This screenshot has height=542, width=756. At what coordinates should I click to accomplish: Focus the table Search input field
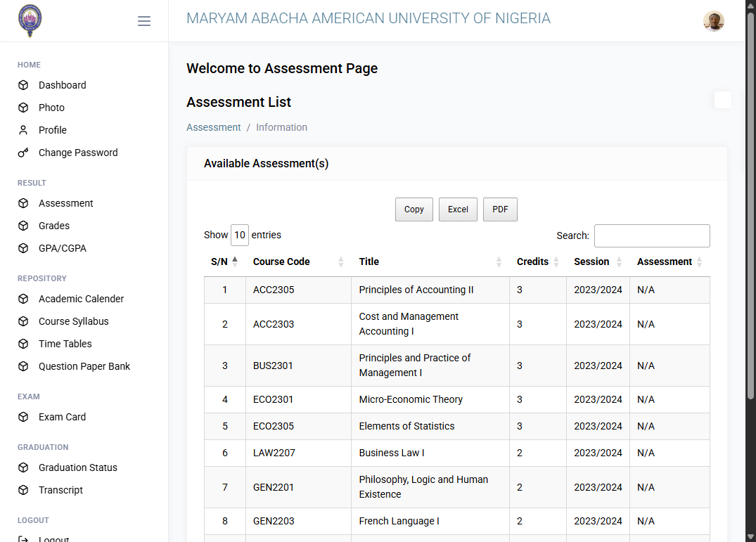click(652, 235)
